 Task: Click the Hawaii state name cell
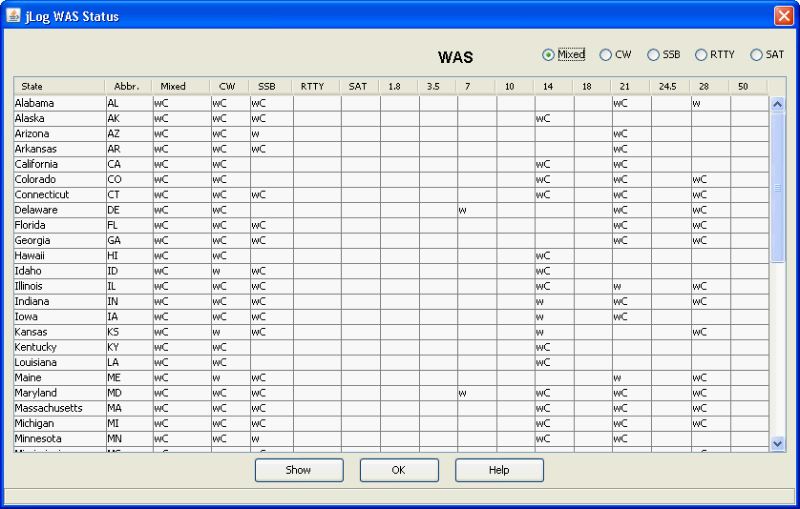[x=58, y=256]
